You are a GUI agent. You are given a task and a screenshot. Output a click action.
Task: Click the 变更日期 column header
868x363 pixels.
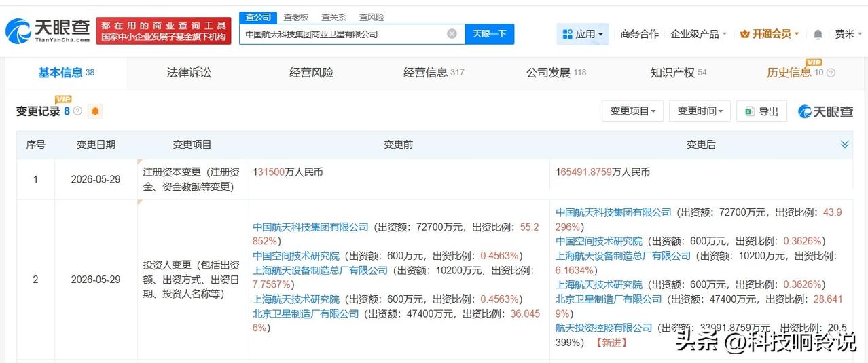pos(96,145)
